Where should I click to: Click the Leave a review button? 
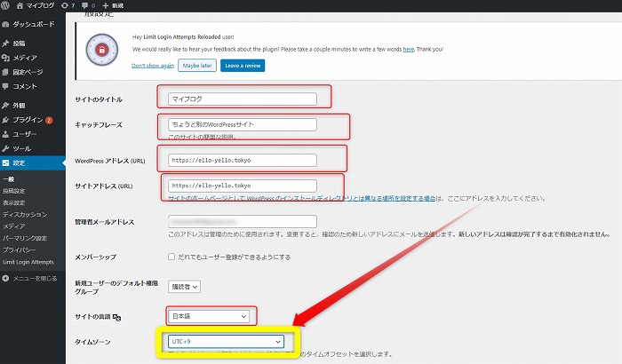click(x=243, y=66)
